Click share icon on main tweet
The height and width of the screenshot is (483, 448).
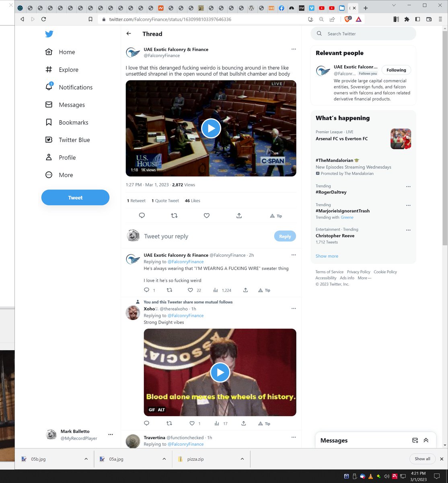pos(239,216)
